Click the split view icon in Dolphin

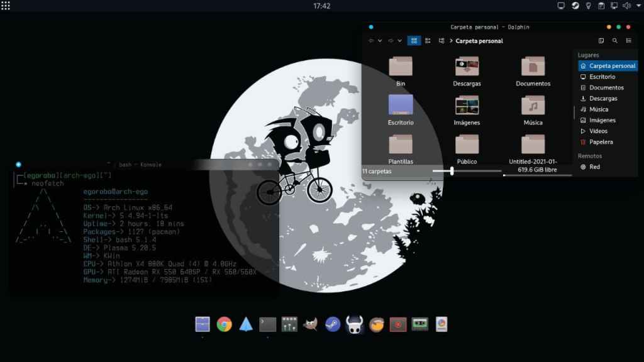coord(601,41)
